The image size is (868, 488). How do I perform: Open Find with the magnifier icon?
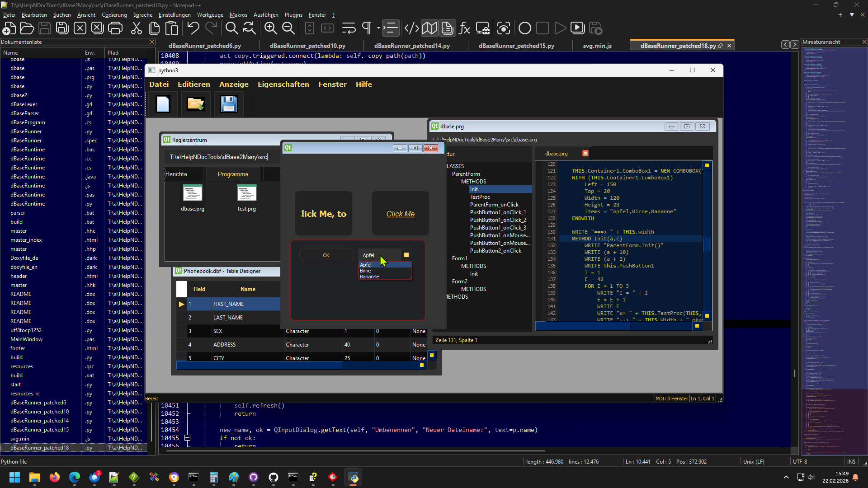pyautogui.click(x=231, y=28)
